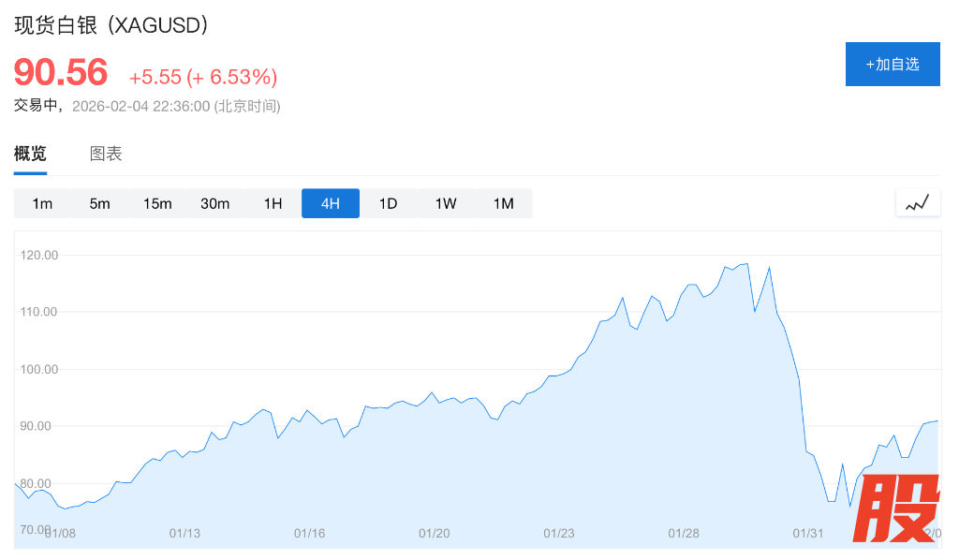The height and width of the screenshot is (560, 959).
Task: Choose the 1H interval button
Action: 273,203
